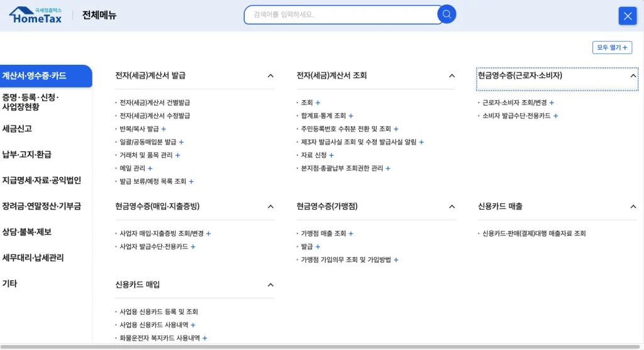Click the HomeTax logo

[35, 15]
